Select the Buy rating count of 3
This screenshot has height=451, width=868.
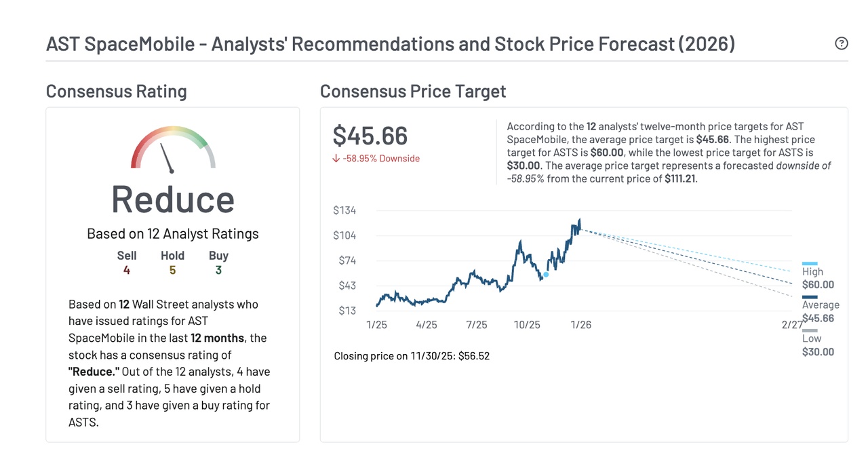pos(218,270)
